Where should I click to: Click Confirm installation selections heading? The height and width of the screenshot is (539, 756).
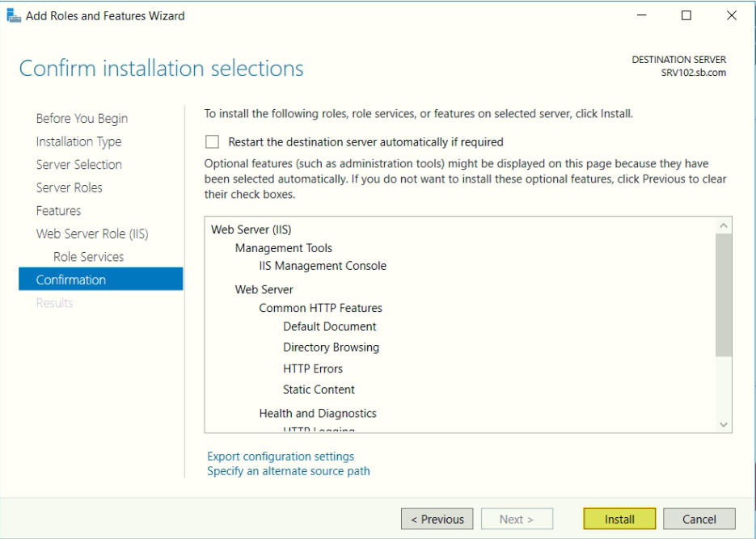click(x=162, y=69)
